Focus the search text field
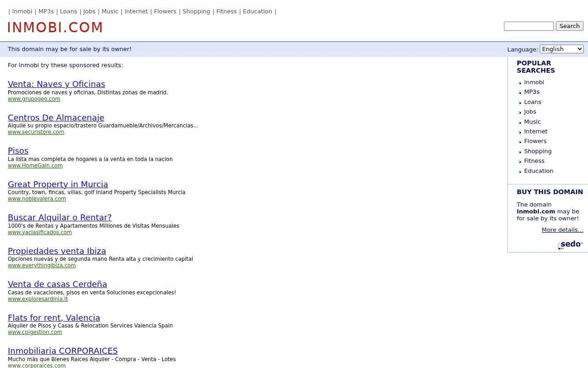The width and height of the screenshot is (588, 368). pyautogui.click(x=529, y=26)
